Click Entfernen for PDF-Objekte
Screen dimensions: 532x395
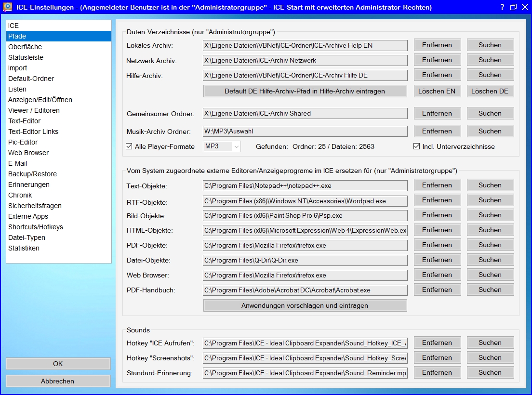coord(437,245)
